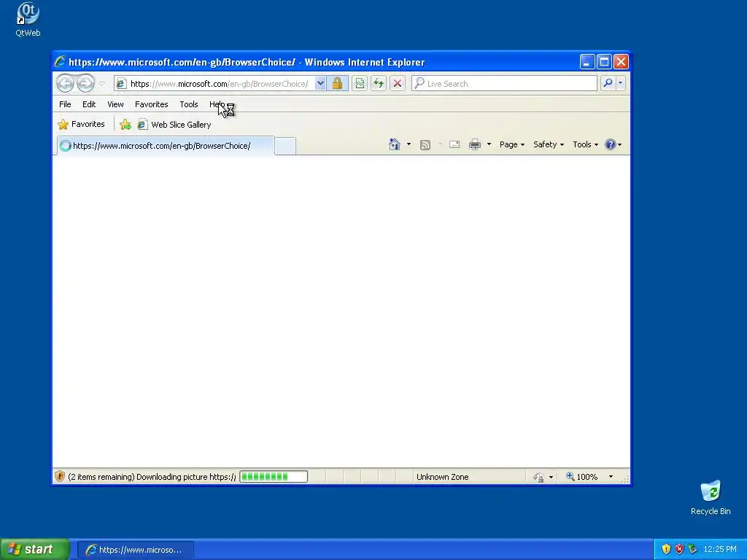Click the address bar URL field
The width and height of the screenshot is (747, 560).
coord(219,84)
